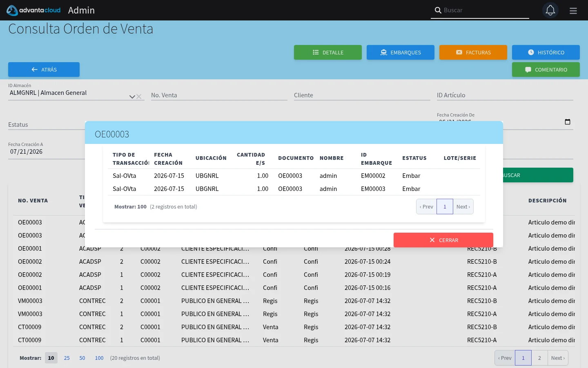Click the COMENTARIO button

pyautogui.click(x=546, y=70)
